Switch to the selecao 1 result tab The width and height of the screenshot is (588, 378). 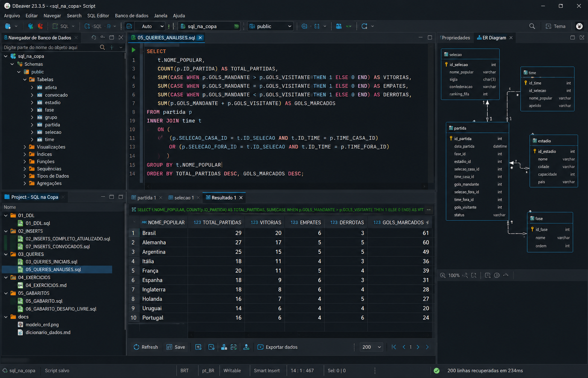tap(184, 198)
